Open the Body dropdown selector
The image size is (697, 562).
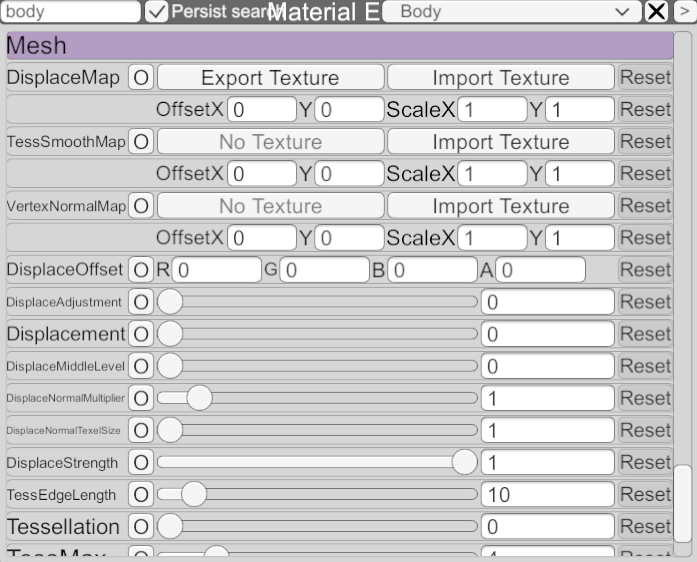[511, 12]
